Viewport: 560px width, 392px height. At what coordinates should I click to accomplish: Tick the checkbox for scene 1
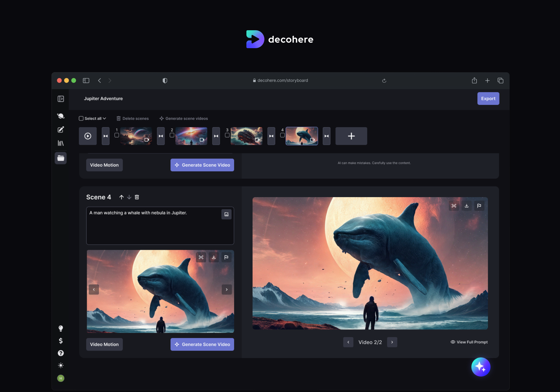[117, 135]
